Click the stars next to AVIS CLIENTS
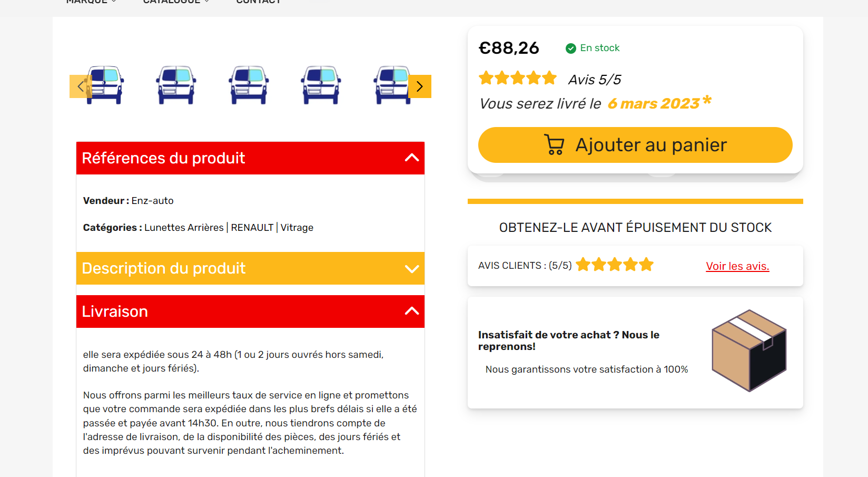This screenshot has width=868, height=477. [615, 265]
